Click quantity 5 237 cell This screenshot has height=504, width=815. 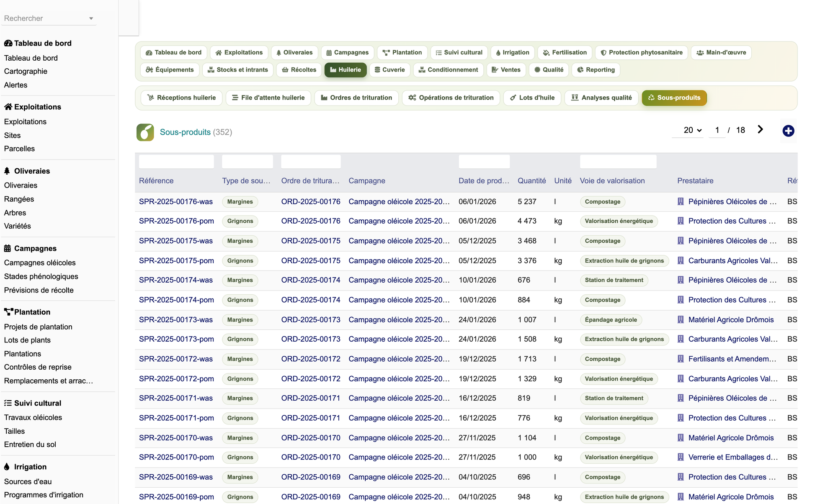coord(527,201)
